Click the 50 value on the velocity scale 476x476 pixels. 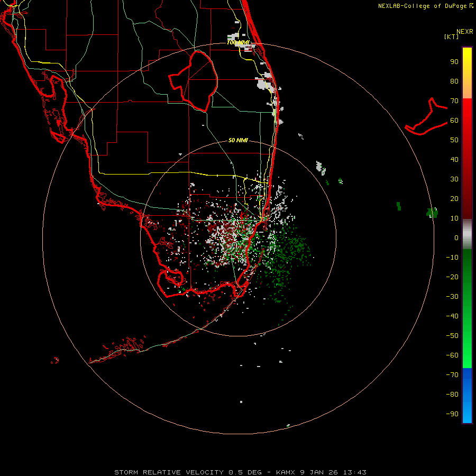[454, 140]
